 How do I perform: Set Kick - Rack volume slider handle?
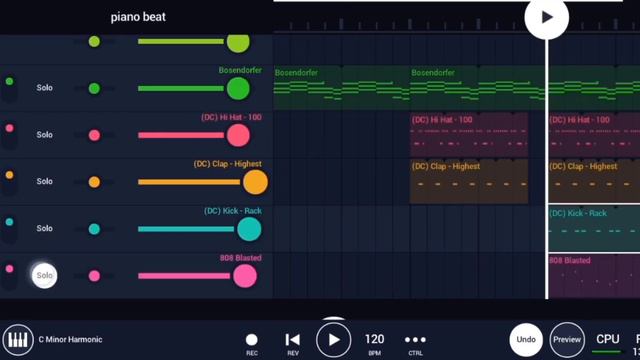[249, 229]
